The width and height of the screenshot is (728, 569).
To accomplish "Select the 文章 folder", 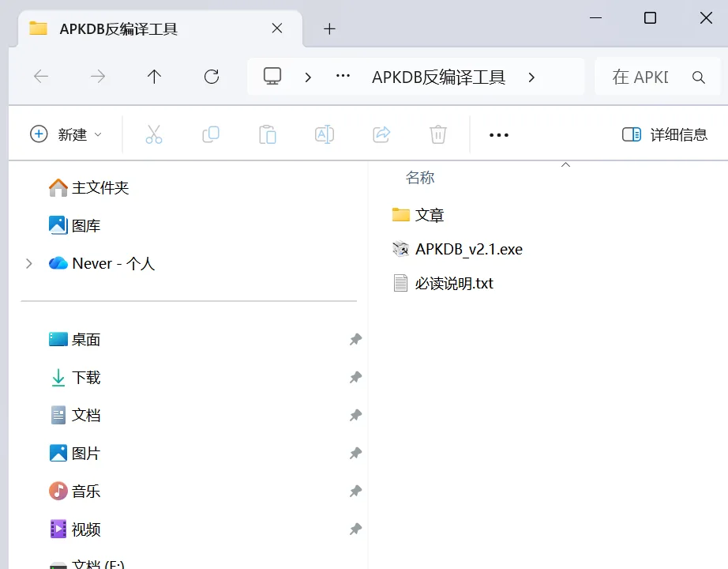I will coord(418,215).
